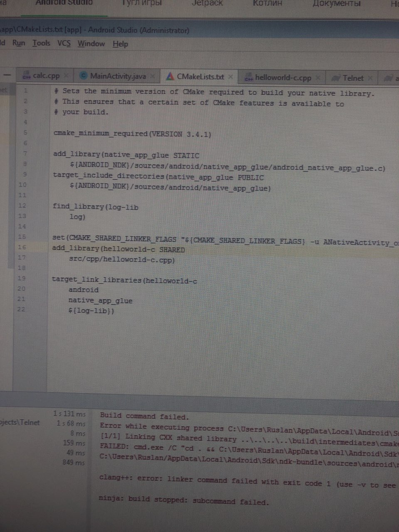Click 'add_library(native_app_glue STATIC' code line

pos(126,155)
